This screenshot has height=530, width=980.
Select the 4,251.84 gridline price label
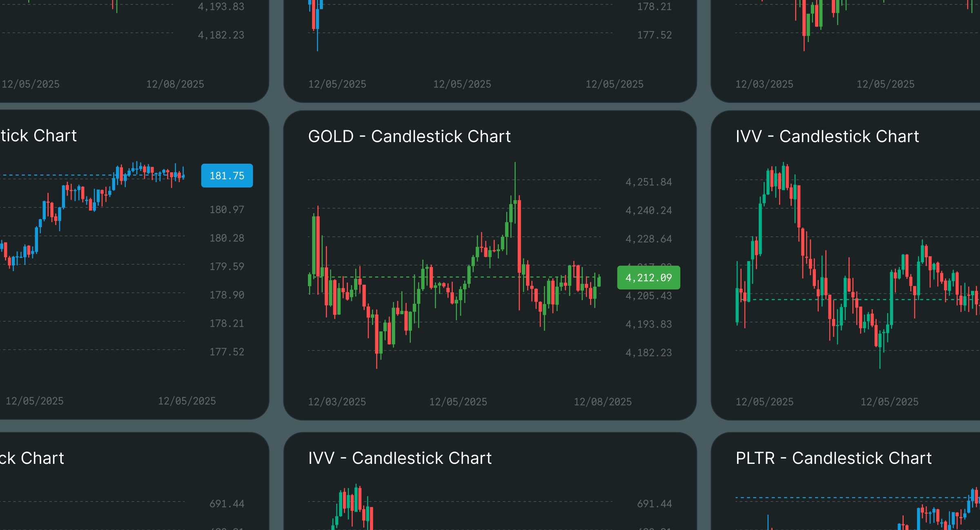(648, 183)
